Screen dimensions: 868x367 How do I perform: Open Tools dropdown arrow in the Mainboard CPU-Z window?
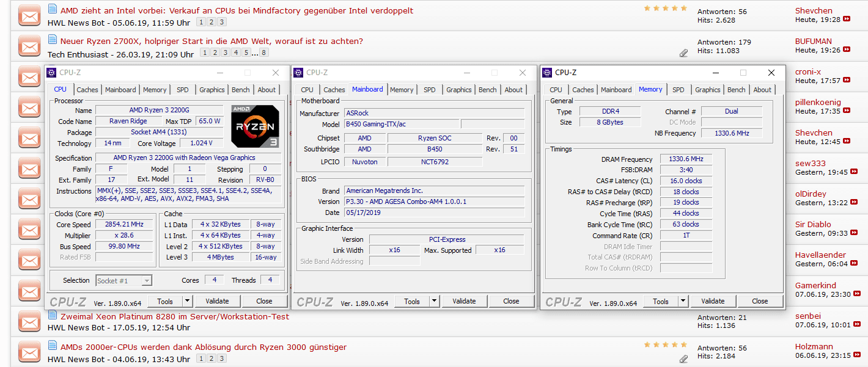click(x=434, y=301)
